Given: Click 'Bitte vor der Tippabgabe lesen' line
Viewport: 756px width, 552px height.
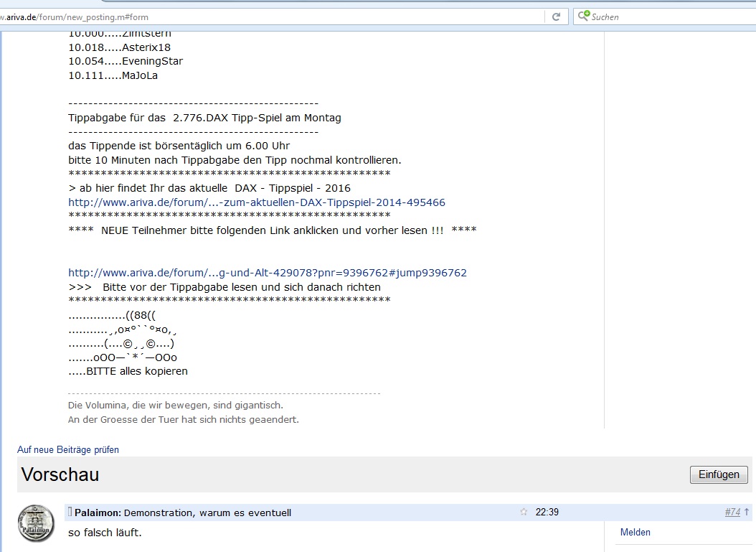Looking at the screenshot, I should [x=225, y=287].
